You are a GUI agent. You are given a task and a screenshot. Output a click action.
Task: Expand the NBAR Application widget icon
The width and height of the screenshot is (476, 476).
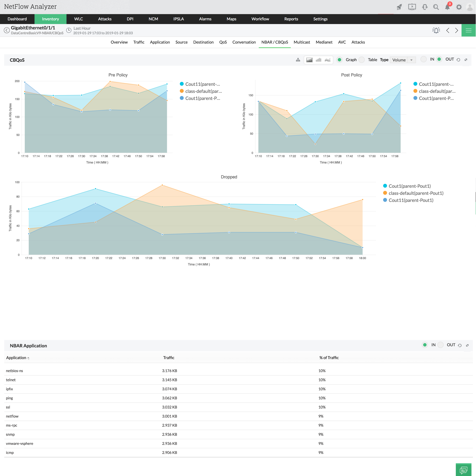(467, 345)
